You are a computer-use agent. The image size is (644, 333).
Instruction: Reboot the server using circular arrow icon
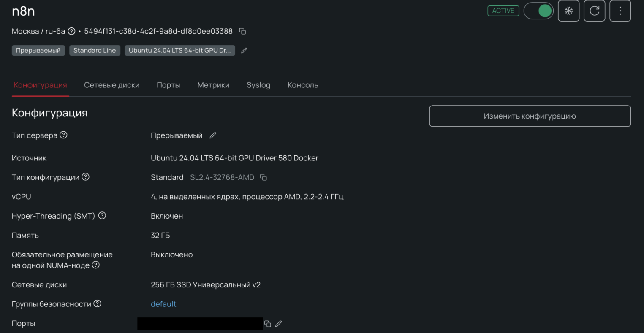(x=594, y=11)
